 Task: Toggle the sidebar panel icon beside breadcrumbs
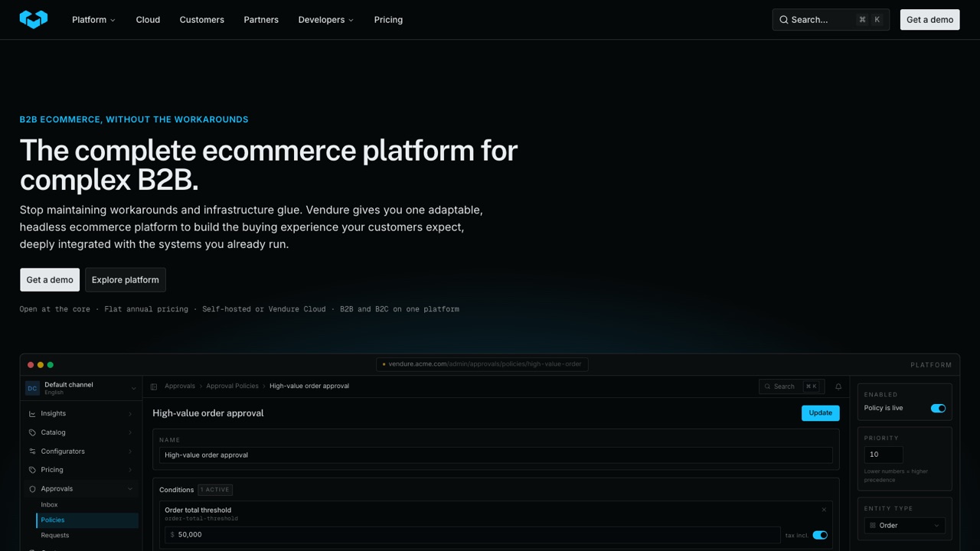point(154,386)
